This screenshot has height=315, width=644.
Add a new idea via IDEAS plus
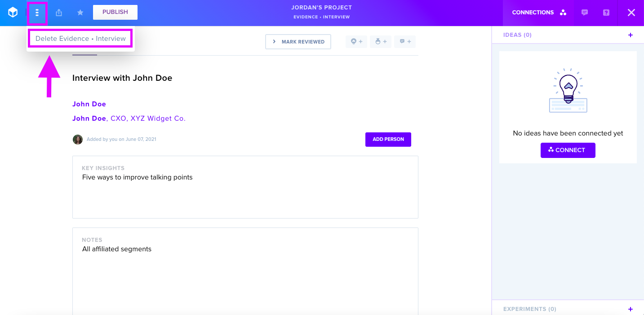631,35
